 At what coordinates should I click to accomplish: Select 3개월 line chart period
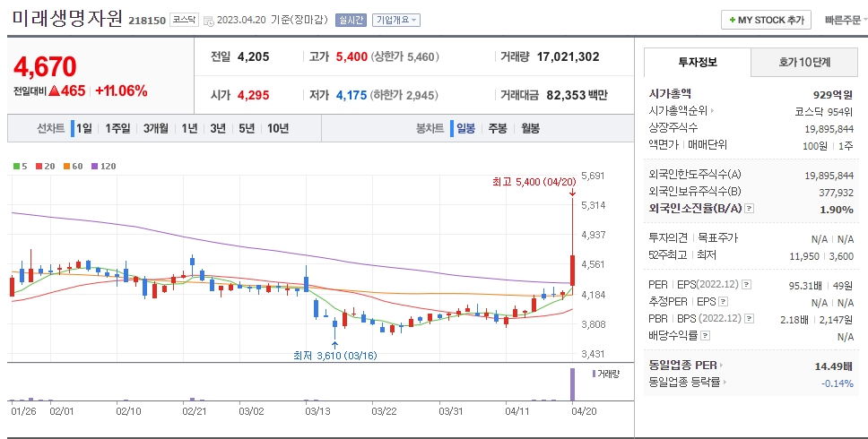[155, 129]
